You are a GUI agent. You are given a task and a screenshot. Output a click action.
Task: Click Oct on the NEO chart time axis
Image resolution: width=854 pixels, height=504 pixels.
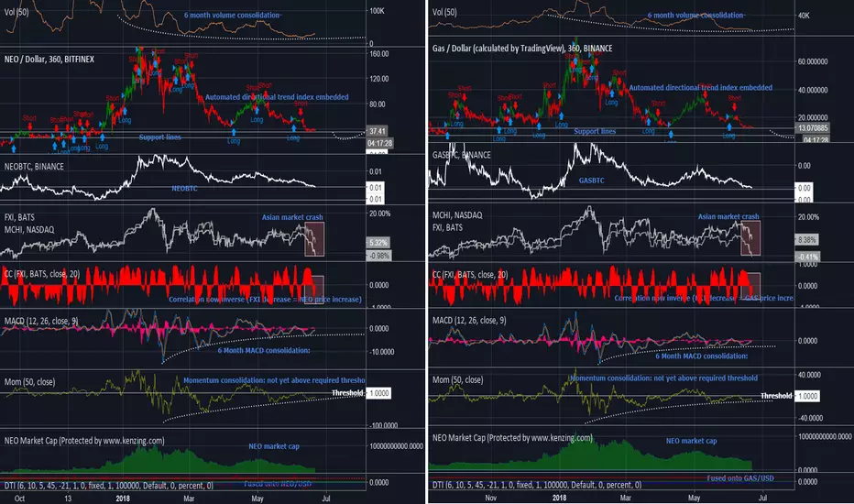(x=19, y=498)
